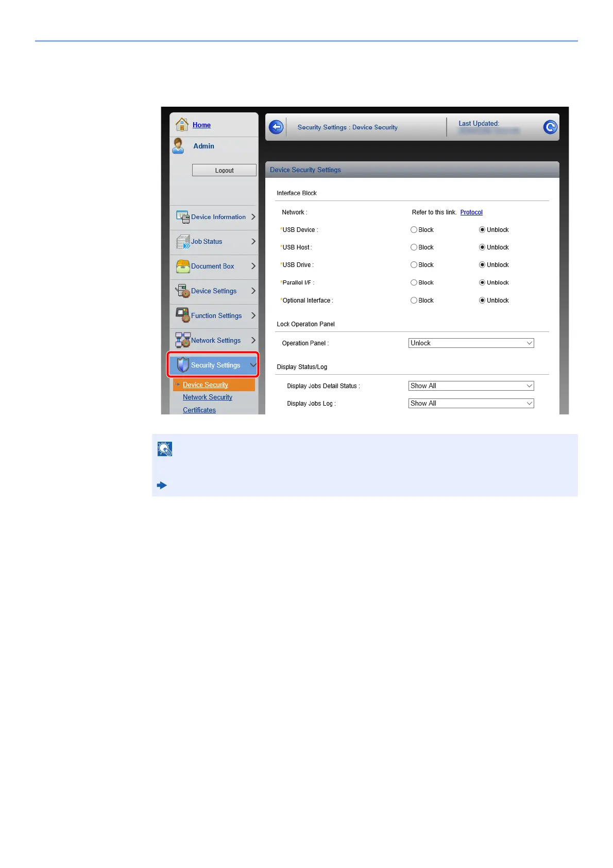Select Block for Optional Interface
613x868 pixels.
point(414,301)
